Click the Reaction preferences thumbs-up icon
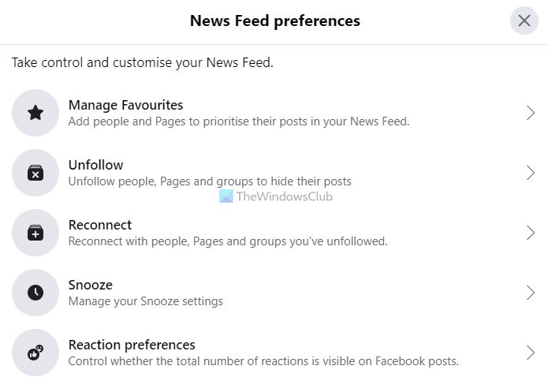Viewport: 552px width, 392px height. (x=35, y=353)
